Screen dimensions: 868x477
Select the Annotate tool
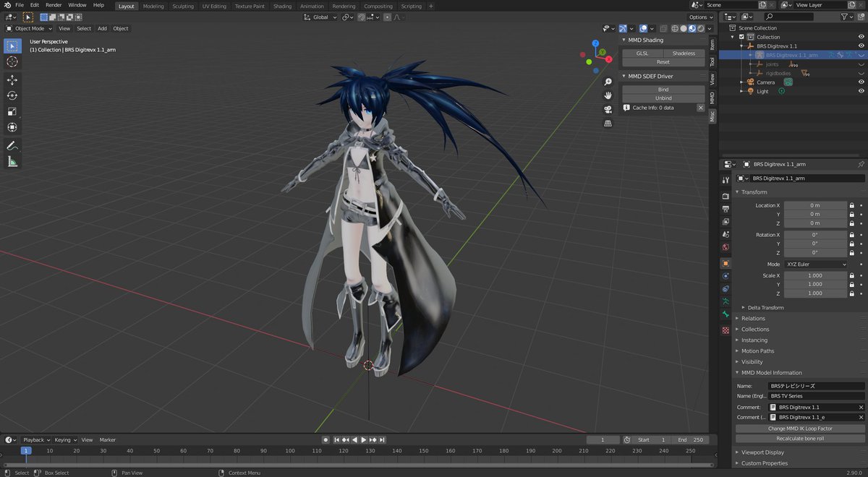tap(12, 146)
